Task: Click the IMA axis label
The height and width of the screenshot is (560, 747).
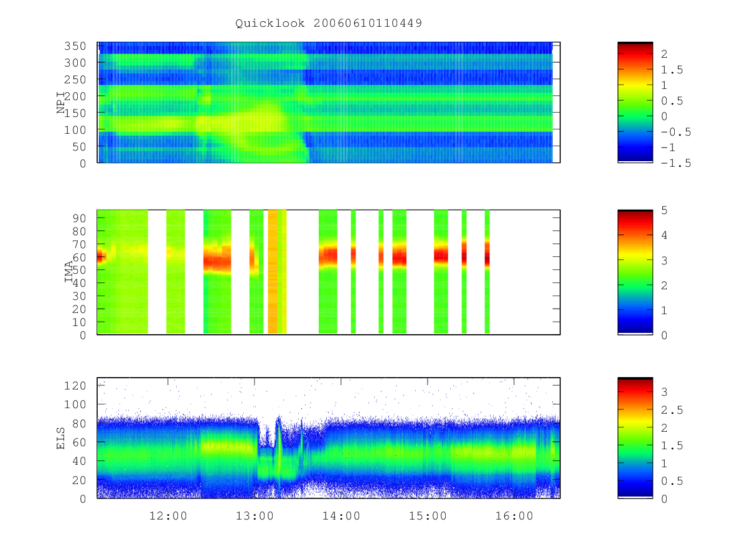Action: [69, 272]
